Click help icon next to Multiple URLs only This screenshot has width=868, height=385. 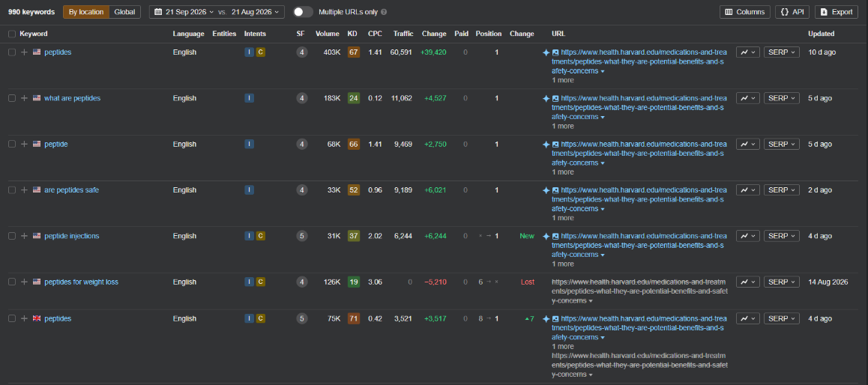(385, 12)
